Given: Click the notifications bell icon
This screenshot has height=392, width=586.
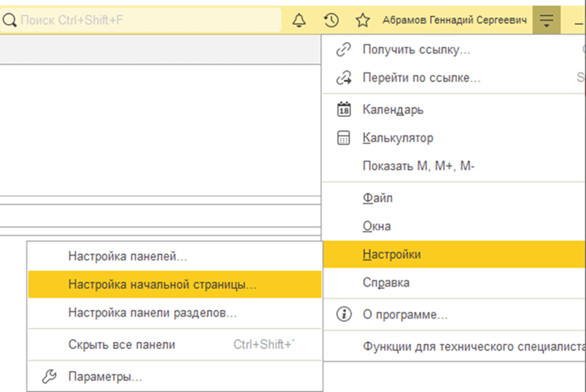Looking at the screenshot, I should coord(299,19).
